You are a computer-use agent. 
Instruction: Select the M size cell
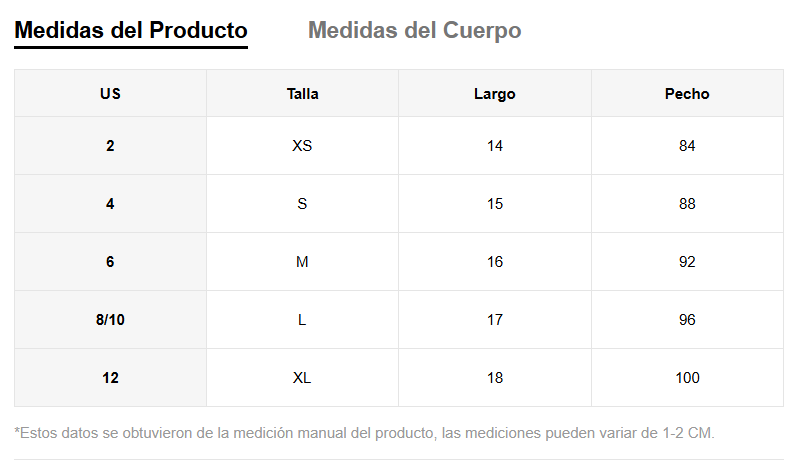[x=302, y=262]
